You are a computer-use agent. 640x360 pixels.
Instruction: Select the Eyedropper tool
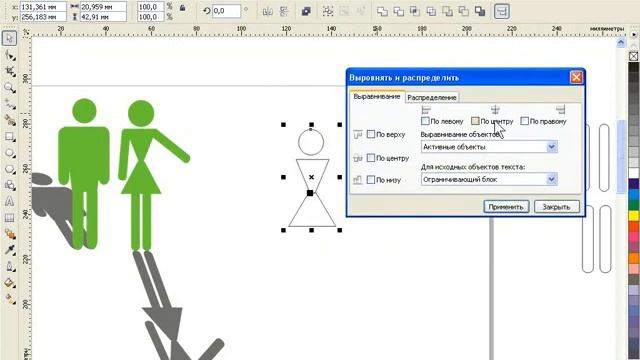click(9, 250)
